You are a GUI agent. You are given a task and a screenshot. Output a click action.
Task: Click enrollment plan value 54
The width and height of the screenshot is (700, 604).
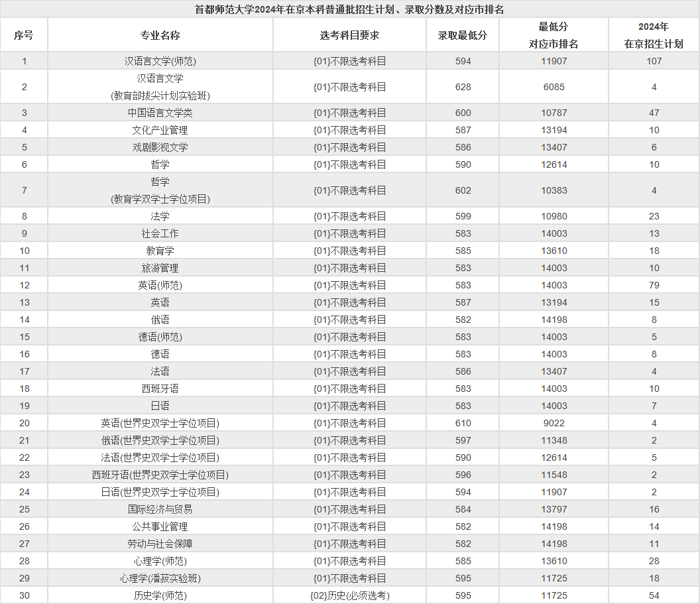pos(654,595)
